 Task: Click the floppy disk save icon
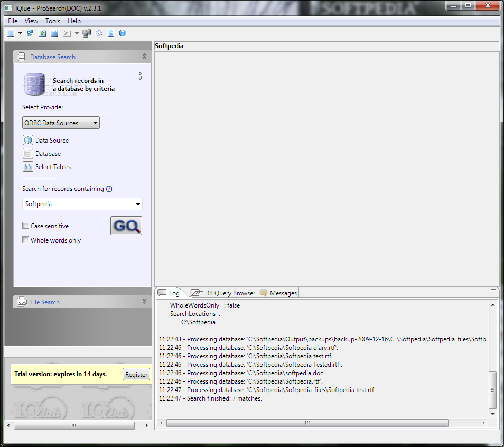pyautogui.click(x=54, y=33)
